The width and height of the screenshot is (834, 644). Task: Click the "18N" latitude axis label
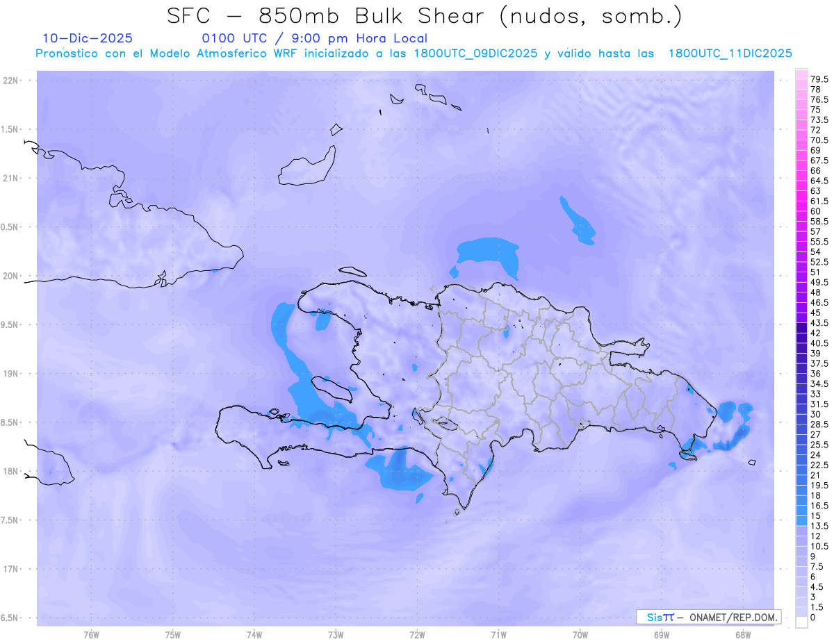pos(10,471)
